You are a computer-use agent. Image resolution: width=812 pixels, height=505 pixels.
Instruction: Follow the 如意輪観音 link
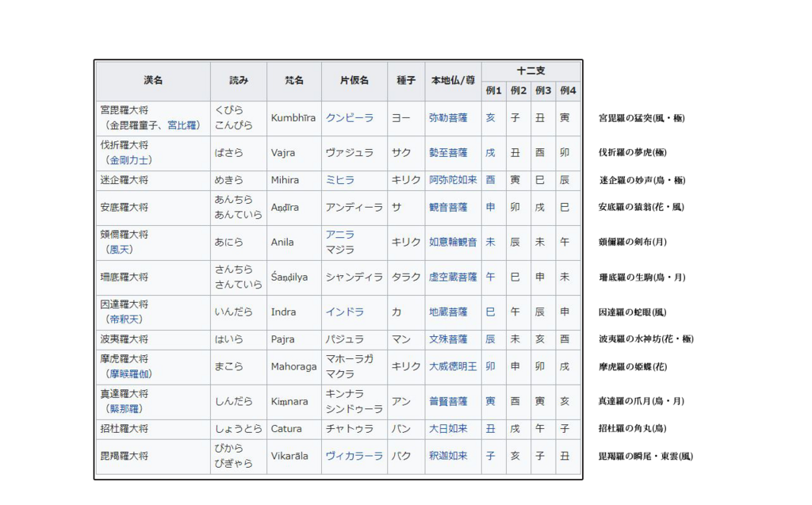pos(453,242)
